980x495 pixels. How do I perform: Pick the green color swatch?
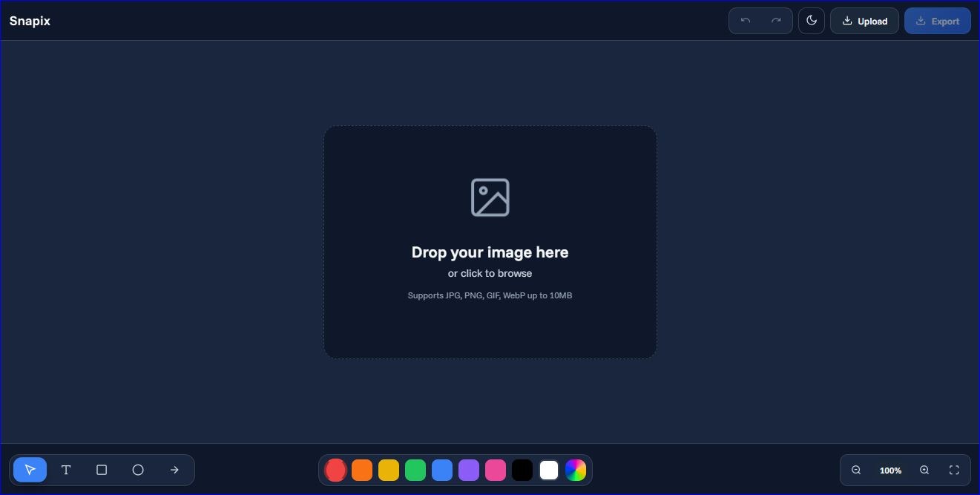coord(415,470)
